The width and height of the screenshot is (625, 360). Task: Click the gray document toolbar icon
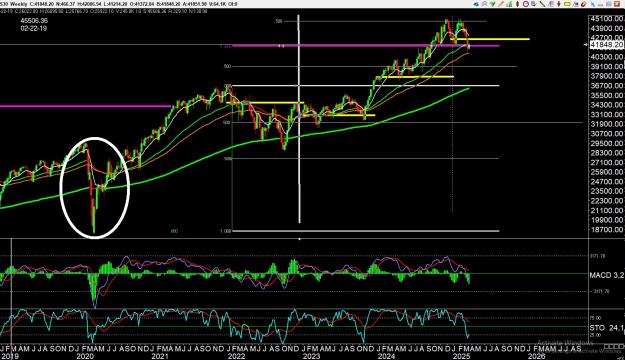click(x=534, y=4)
